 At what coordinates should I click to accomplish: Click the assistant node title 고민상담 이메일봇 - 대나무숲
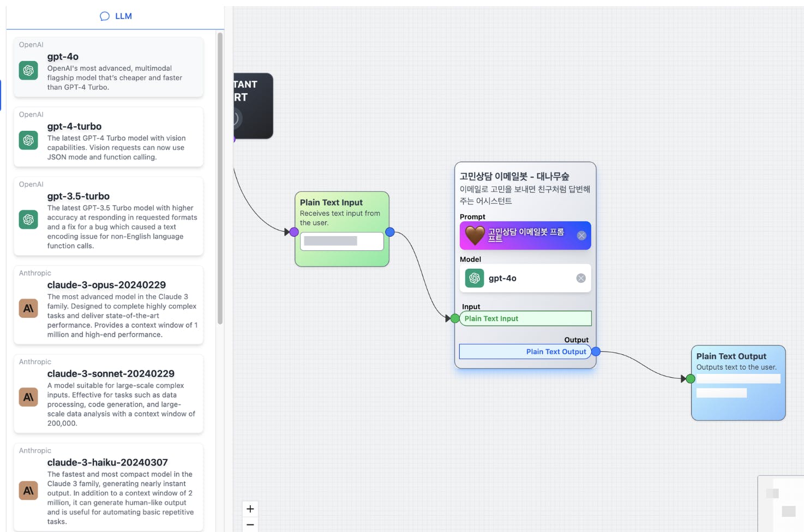coord(514,177)
